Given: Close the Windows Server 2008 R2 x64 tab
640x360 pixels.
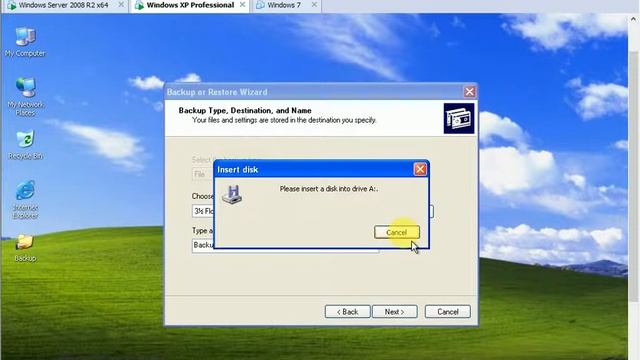Looking at the screenshot, I should tap(121, 5).
